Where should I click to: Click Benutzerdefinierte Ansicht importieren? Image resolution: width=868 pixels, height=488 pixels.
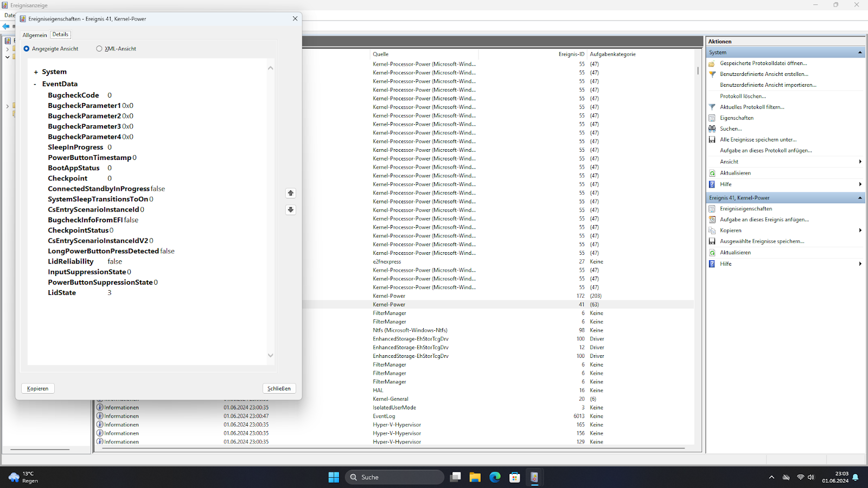click(768, 85)
